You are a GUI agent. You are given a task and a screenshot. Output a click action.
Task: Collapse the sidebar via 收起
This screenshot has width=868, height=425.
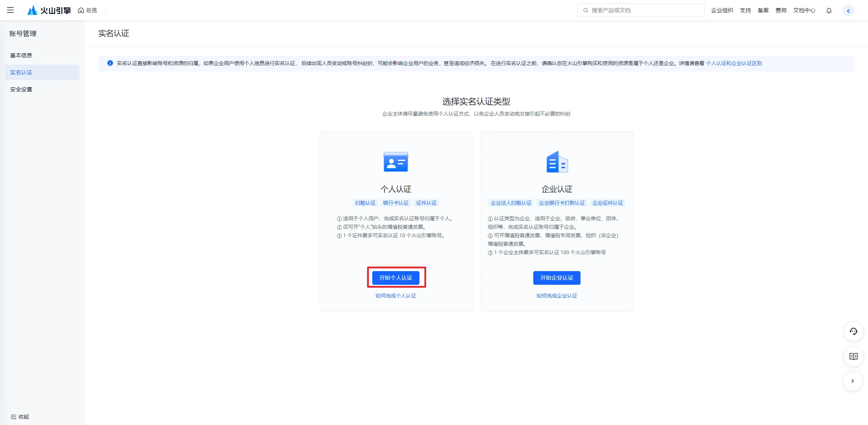[21, 417]
